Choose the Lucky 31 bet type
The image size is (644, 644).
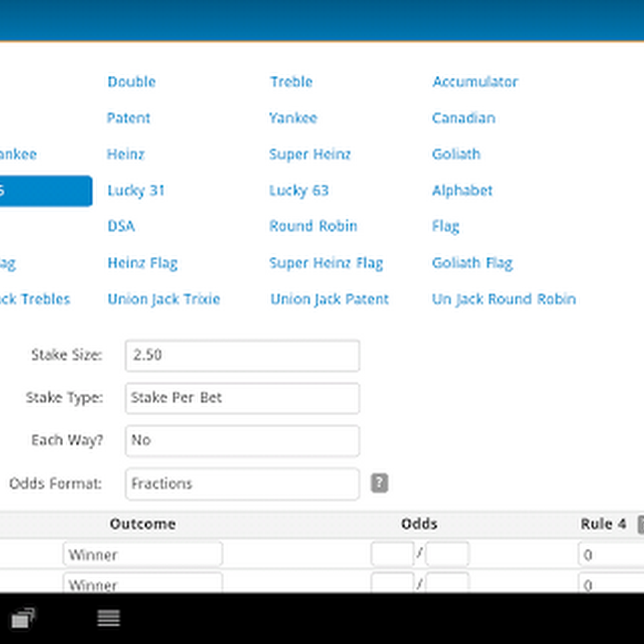tap(136, 190)
